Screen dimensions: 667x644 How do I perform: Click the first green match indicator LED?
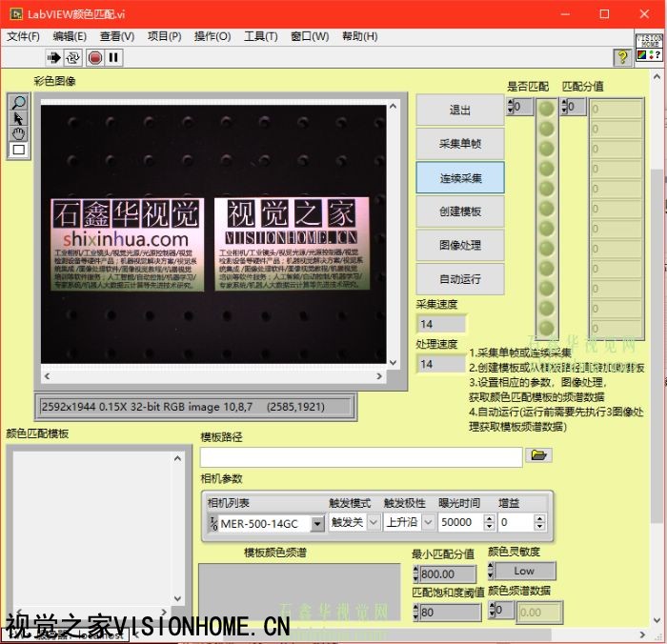click(547, 109)
